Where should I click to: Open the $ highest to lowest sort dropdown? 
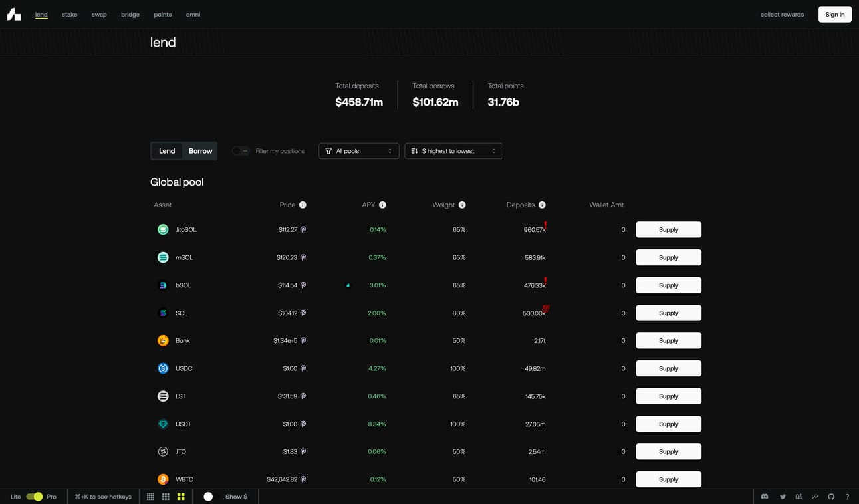click(x=453, y=151)
